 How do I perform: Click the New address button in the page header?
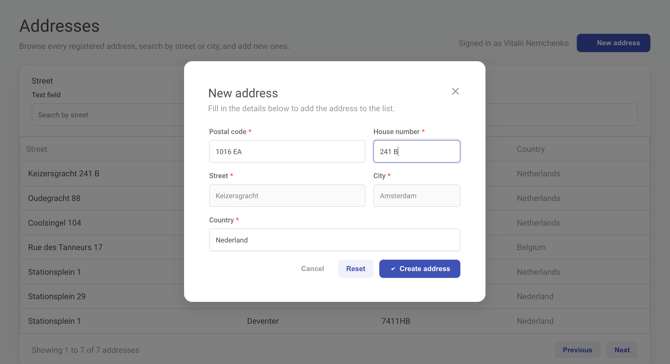613,43
